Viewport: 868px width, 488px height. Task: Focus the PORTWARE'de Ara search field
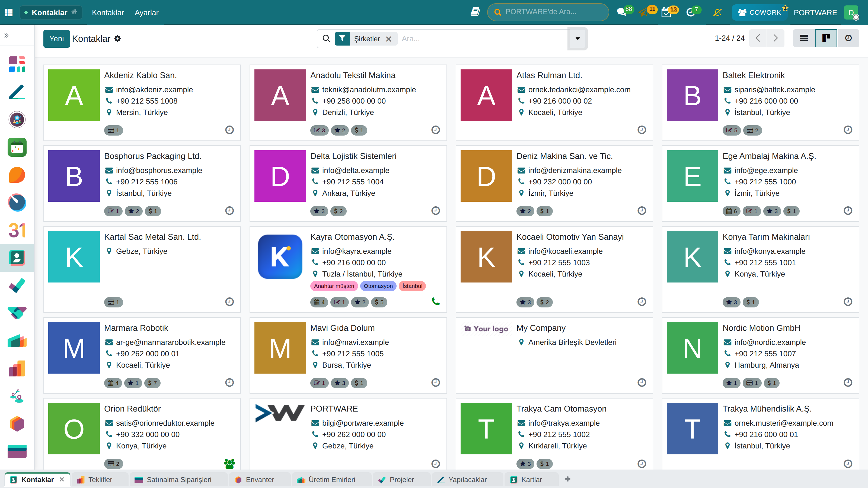coord(548,12)
